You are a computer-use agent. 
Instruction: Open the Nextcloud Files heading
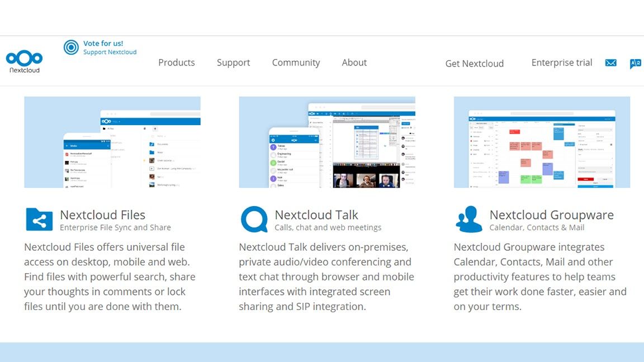click(x=103, y=215)
